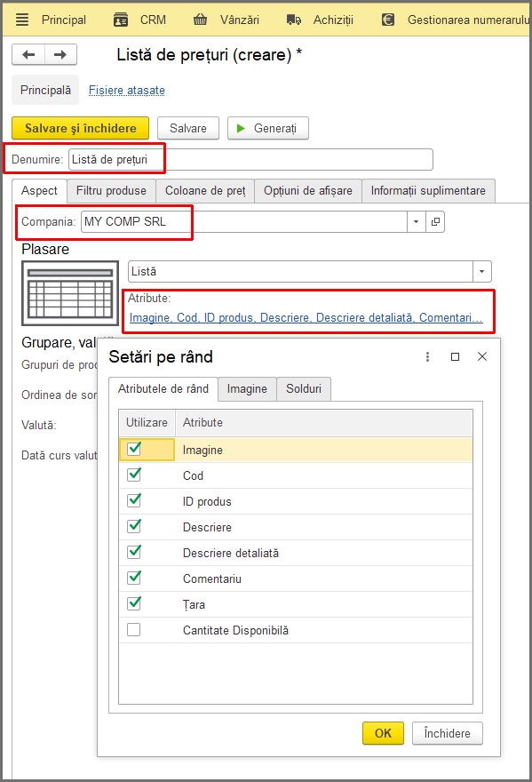The height and width of the screenshot is (782, 532).
Task: Select the Solduri tab
Action: pos(304,389)
